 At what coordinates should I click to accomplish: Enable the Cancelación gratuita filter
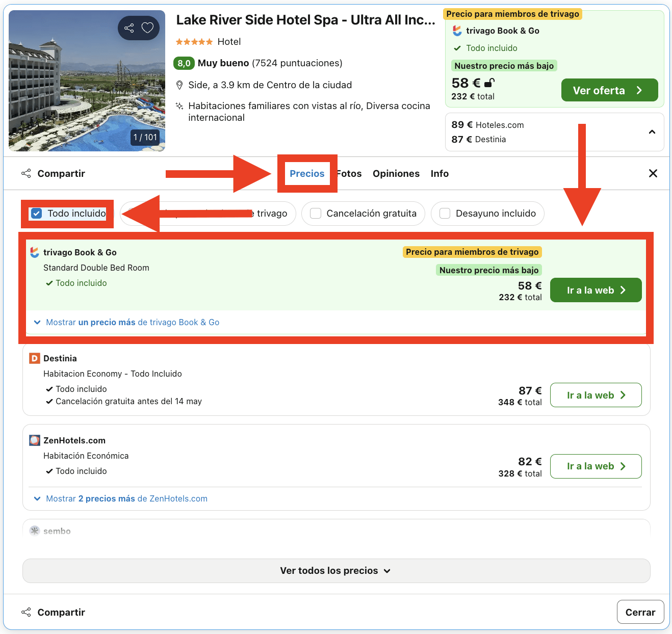click(316, 214)
